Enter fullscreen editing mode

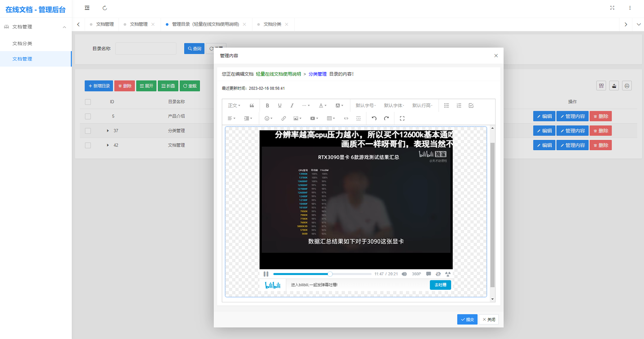point(402,118)
